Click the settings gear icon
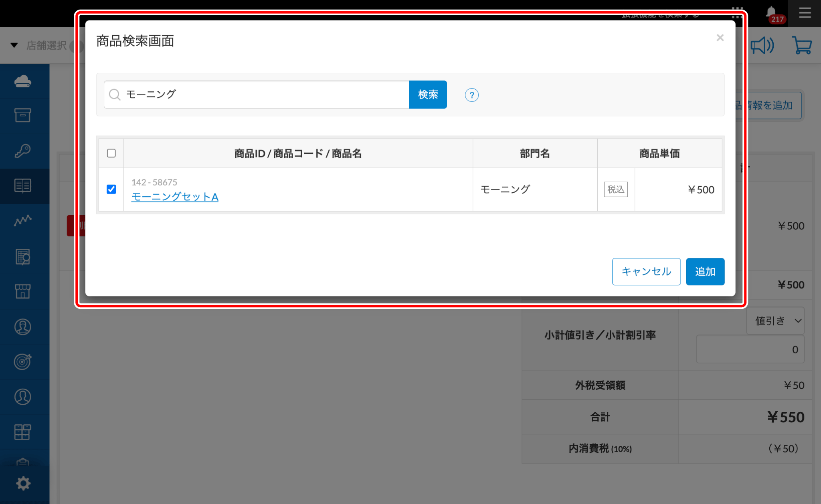 [x=23, y=483]
